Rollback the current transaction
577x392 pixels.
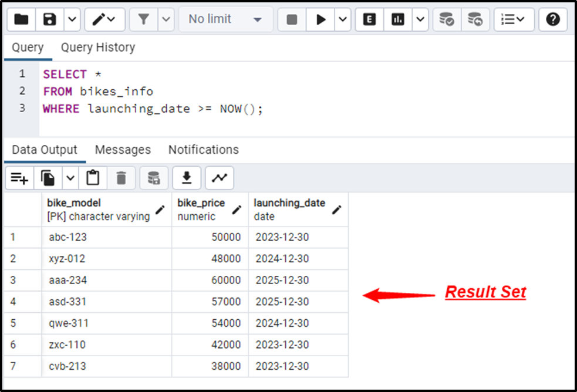pyautogui.click(x=475, y=19)
